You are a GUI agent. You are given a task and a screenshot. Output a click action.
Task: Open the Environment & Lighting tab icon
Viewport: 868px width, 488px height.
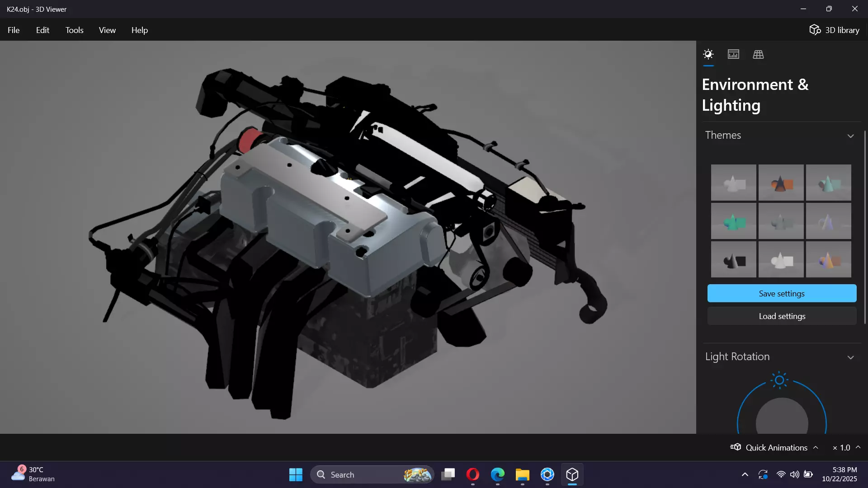[x=708, y=54]
